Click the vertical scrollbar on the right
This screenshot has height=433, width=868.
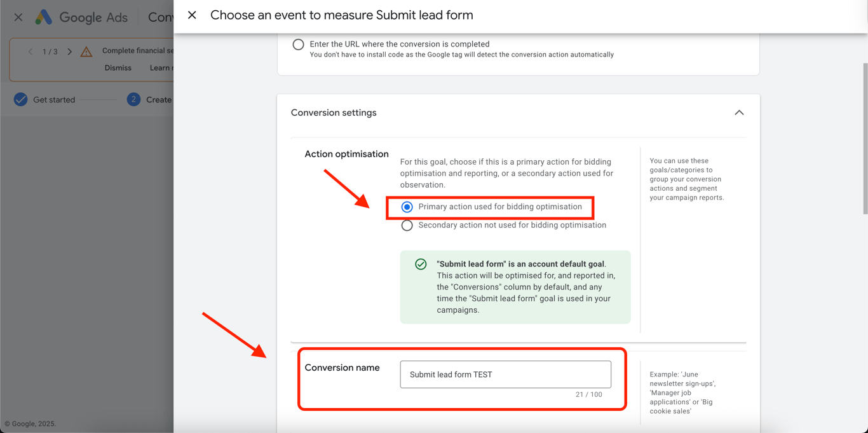pyautogui.click(x=864, y=140)
